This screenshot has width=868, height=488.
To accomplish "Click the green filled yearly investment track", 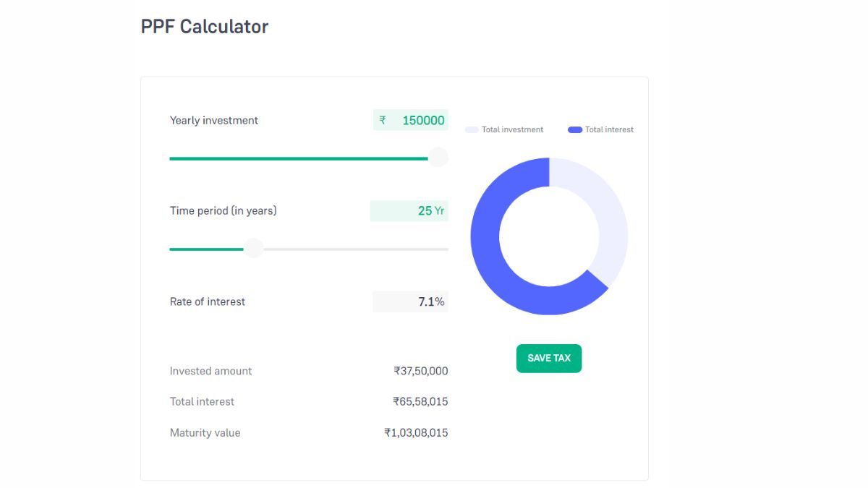I will click(x=297, y=158).
